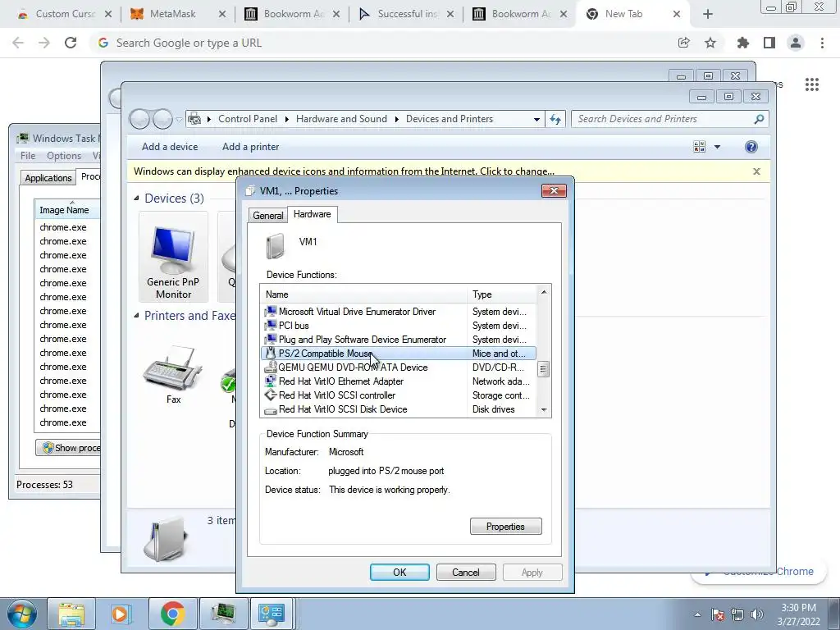
Task: Bookmark this page with star icon
Action: point(710,43)
